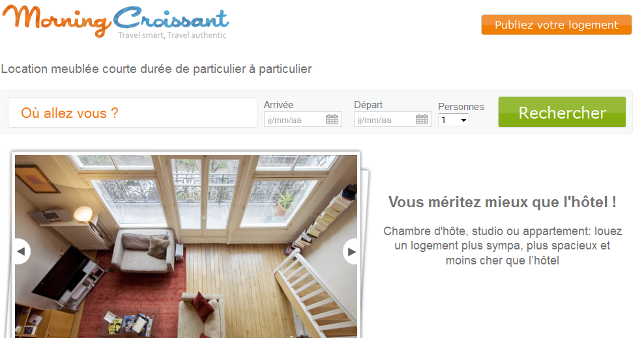Open the Départ calendar icon

click(x=422, y=119)
